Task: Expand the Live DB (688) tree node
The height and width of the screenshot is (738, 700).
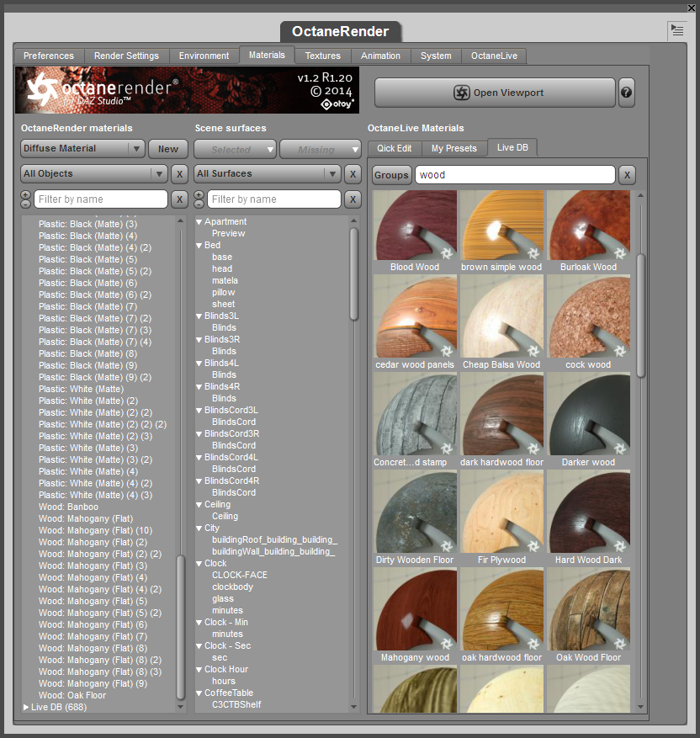Action: (x=26, y=707)
